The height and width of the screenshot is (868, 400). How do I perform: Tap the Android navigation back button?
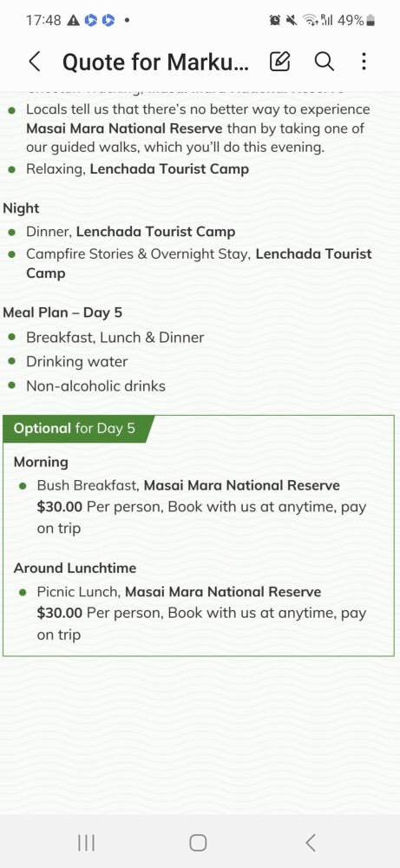pos(311,843)
